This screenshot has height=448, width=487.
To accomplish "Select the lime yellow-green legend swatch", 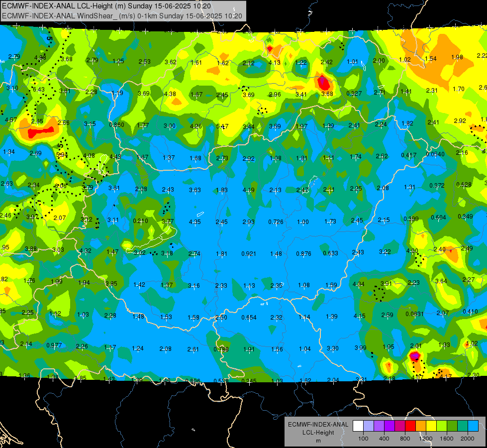I will (442, 426).
